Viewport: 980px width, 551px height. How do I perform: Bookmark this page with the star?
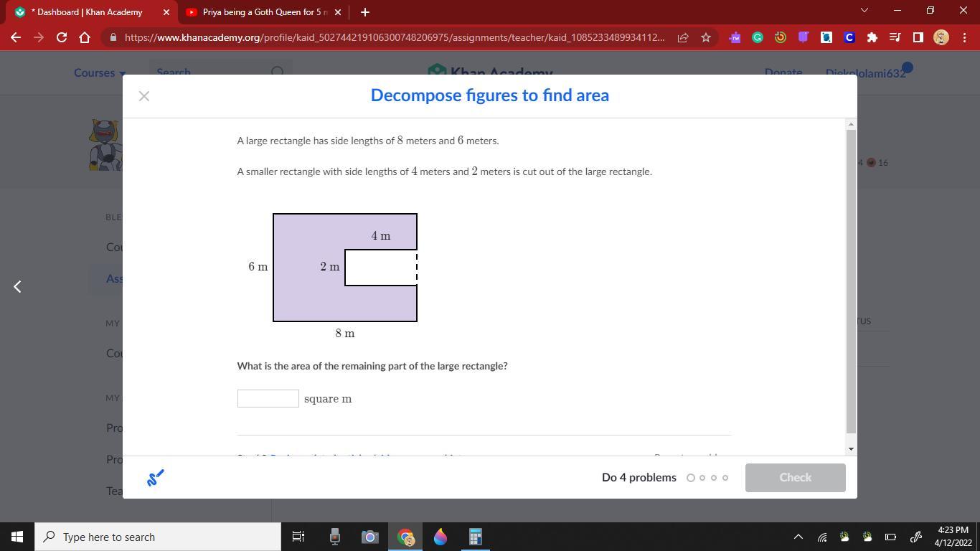point(705,37)
